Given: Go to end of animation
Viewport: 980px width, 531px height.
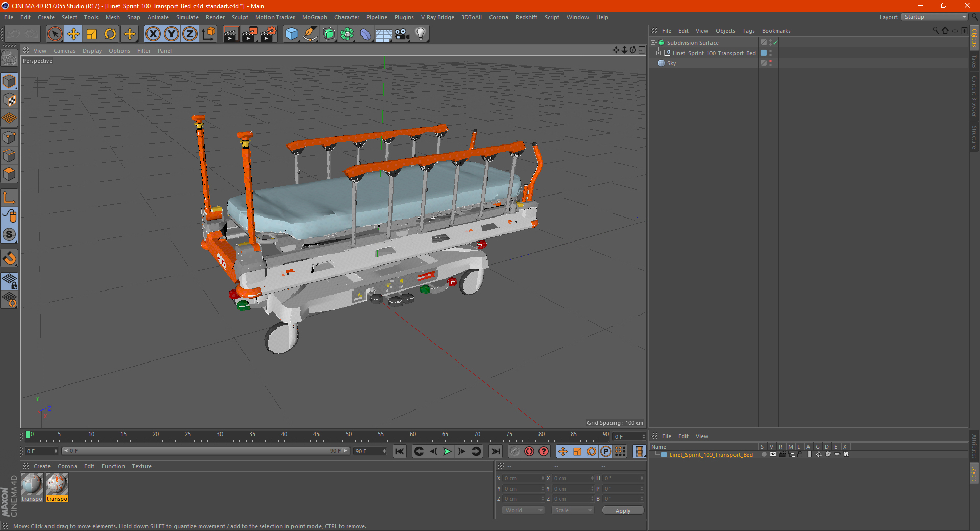Looking at the screenshot, I should (x=495, y=451).
